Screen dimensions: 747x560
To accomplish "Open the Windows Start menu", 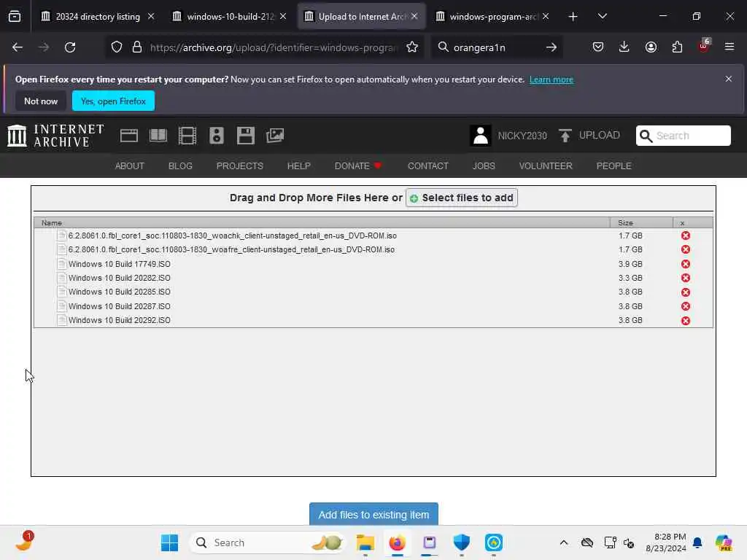I will 169,542.
